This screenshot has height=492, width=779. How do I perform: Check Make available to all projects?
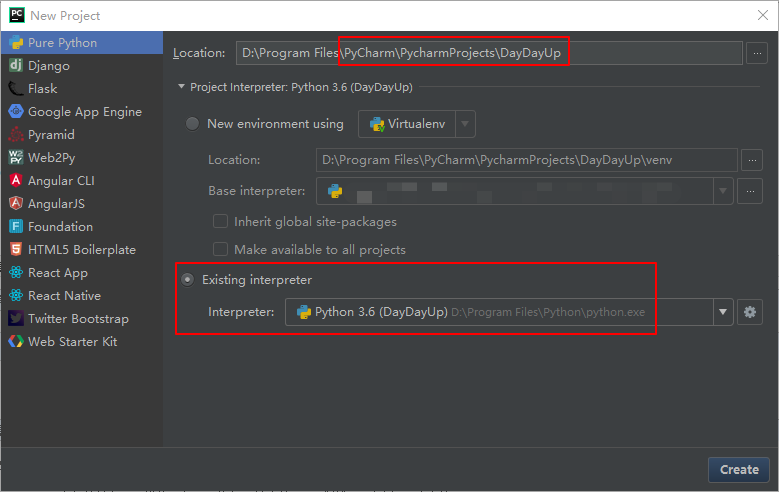pyautogui.click(x=220, y=249)
